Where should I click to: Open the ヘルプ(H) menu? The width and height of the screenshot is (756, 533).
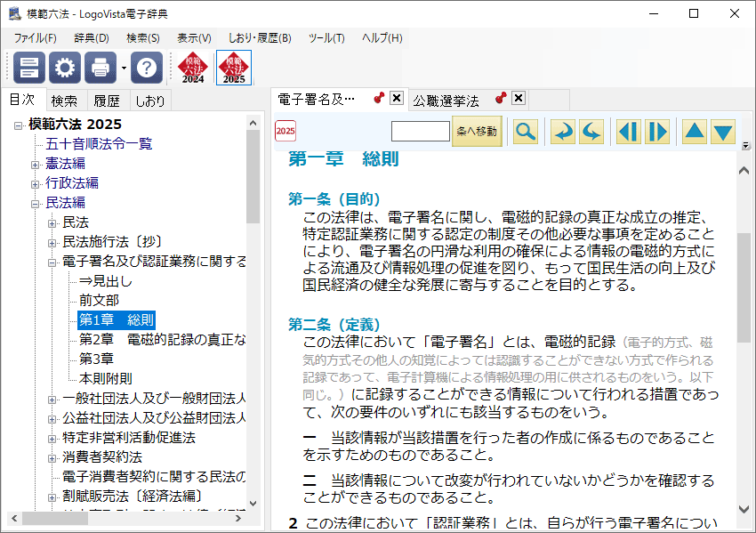[x=382, y=38]
